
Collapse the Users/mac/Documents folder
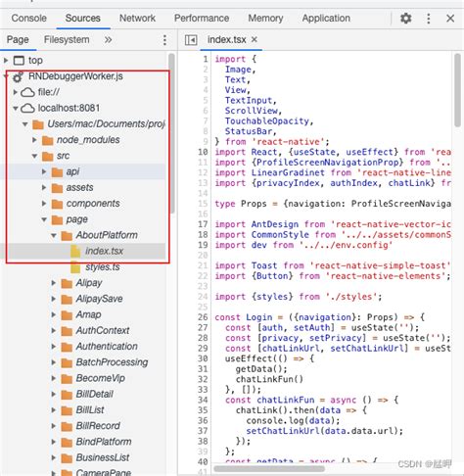24,124
